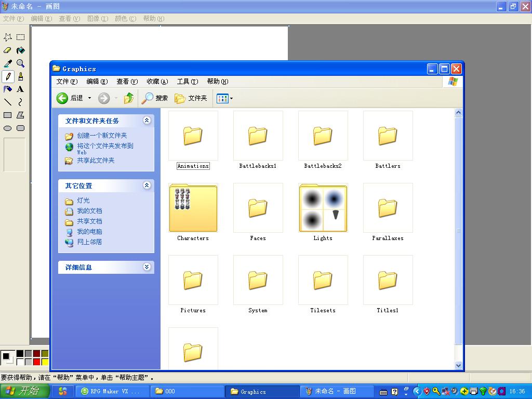This screenshot has width=532, height=399.
Task: Select the Brush tool in Paint
Action: point(20,76)
